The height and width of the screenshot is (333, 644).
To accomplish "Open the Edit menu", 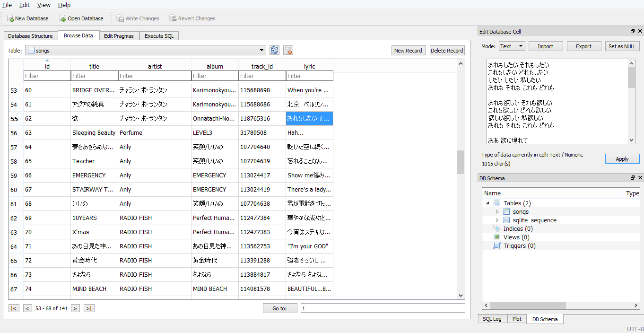I will coord(25,5).
